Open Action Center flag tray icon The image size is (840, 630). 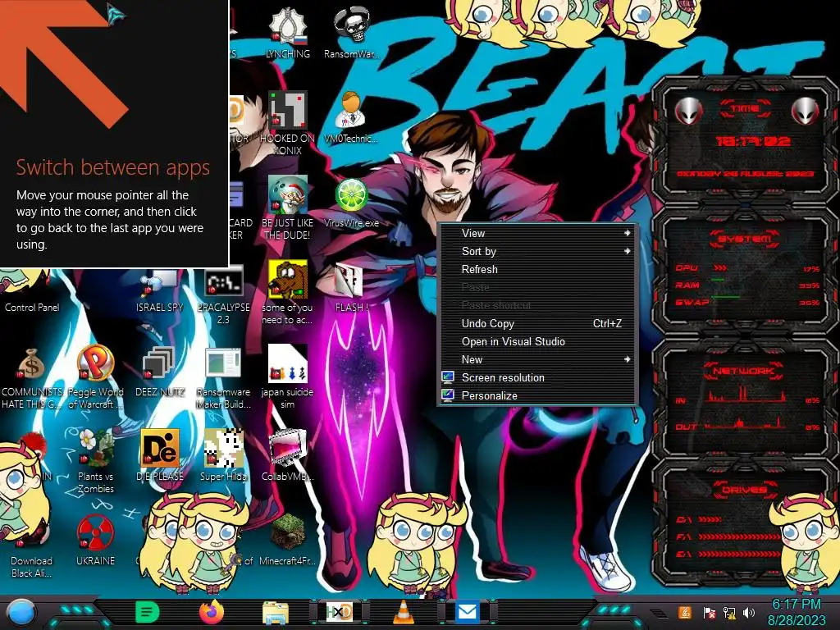click(x=710, y=612)
